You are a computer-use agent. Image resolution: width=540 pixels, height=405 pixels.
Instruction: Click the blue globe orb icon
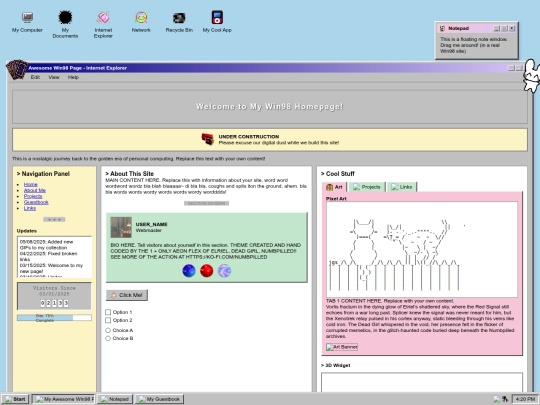pyautogui.click(x=189, y=271)
